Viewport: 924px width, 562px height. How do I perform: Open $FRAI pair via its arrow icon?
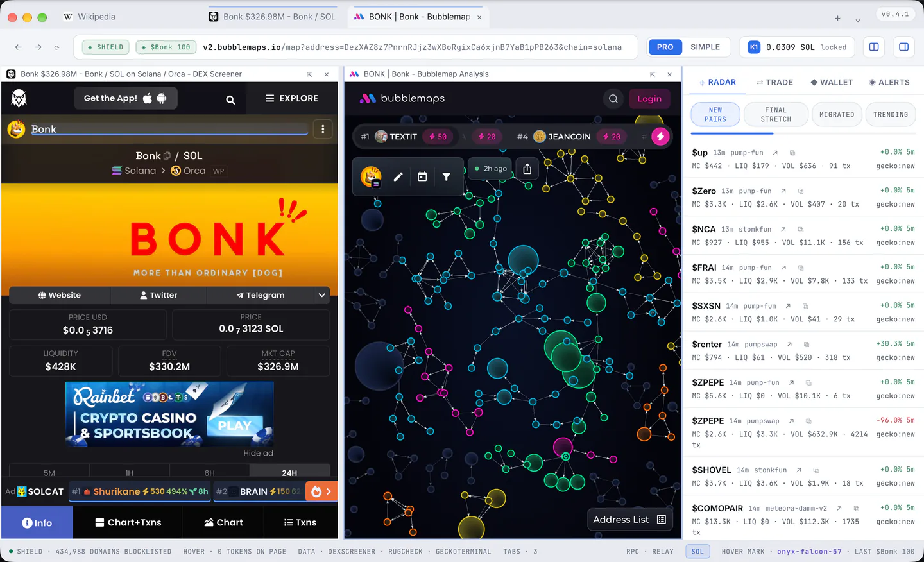coord(783,268)
